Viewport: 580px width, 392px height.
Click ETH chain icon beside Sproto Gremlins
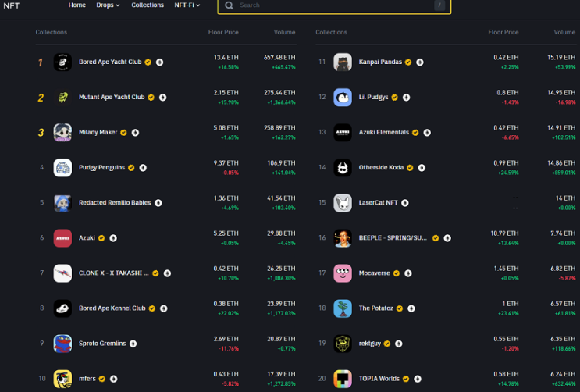pyautogui.click(x=133, y=344)
